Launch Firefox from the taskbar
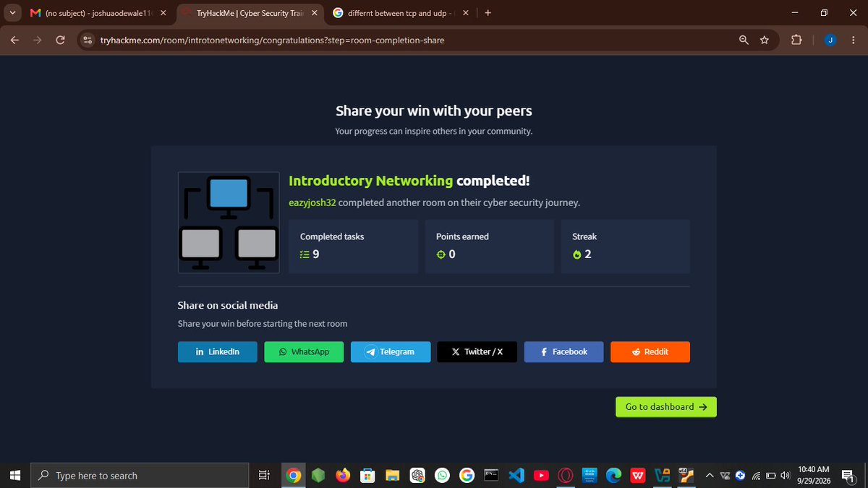 [x=343, y=475]
